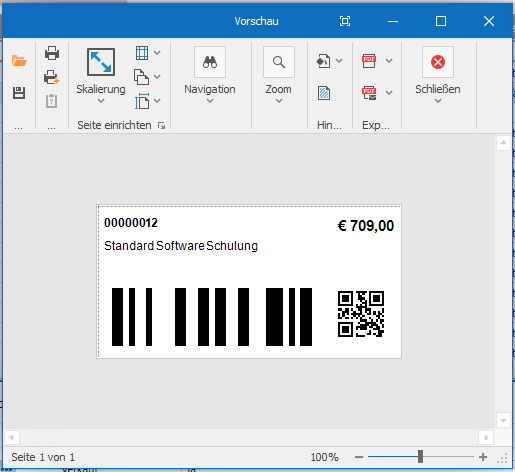This screenshot has width=515, height=472.
Task: Click the 100% zoom value
Action: (324, 457)
